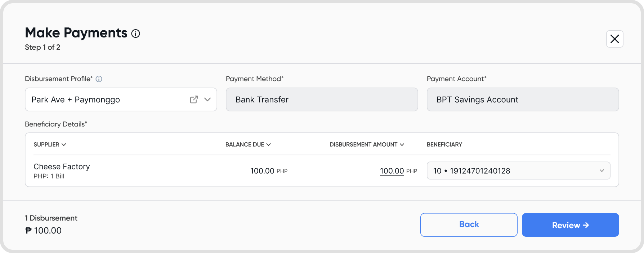
Task: Click the Back button
Action: tap(469, 225)
